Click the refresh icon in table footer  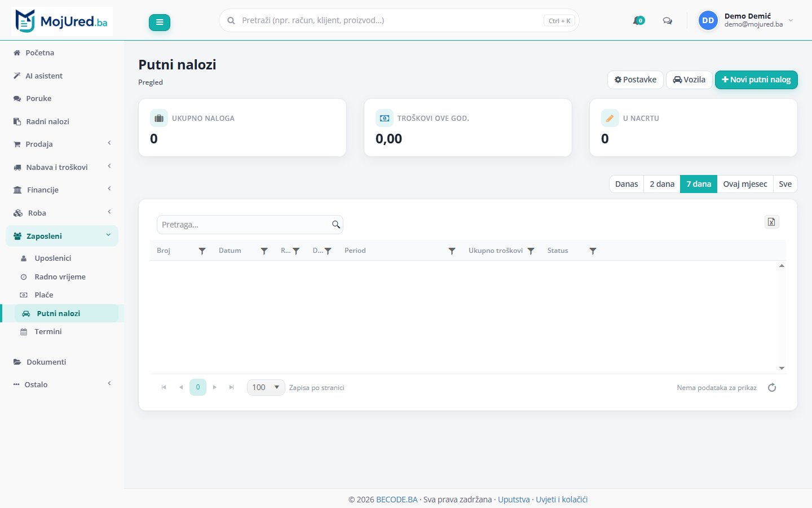(772, 387)
